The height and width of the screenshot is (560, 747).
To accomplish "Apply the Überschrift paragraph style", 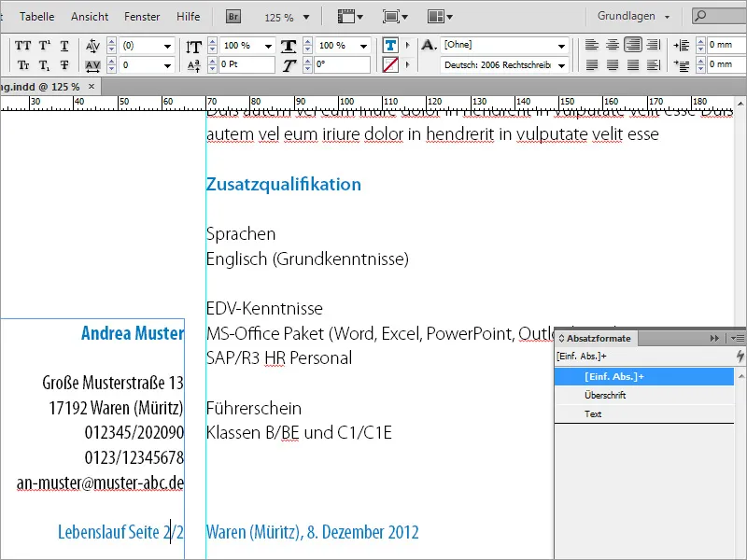I will tap(644, 395).
